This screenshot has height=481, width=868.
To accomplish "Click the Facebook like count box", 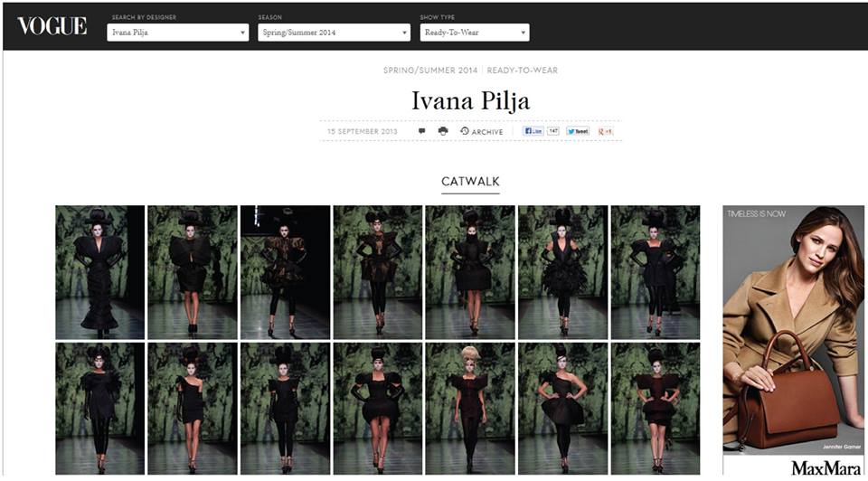I will coord(553,131).
